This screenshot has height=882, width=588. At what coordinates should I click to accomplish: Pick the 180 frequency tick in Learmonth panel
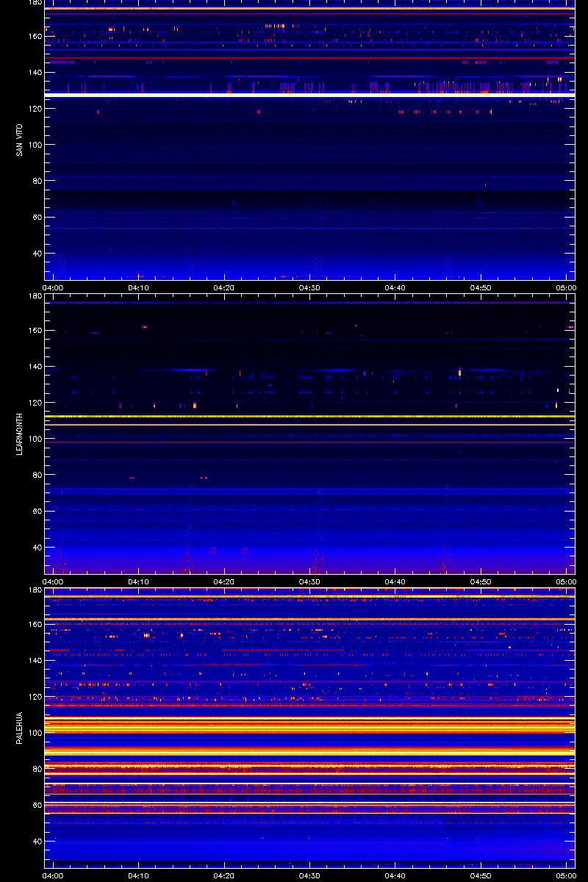pos(36,296)
